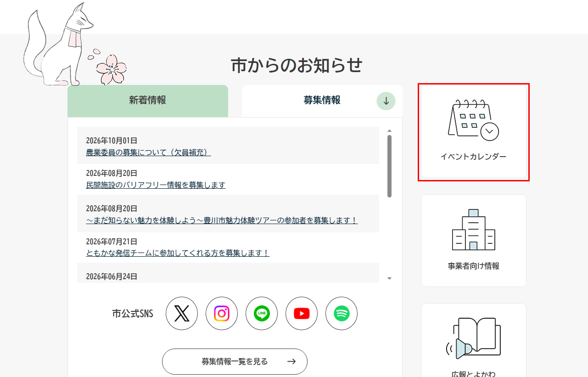Click the news list scrollbar thumb
This screenshot has width=588, height=377.
click(x=390, y=166)
